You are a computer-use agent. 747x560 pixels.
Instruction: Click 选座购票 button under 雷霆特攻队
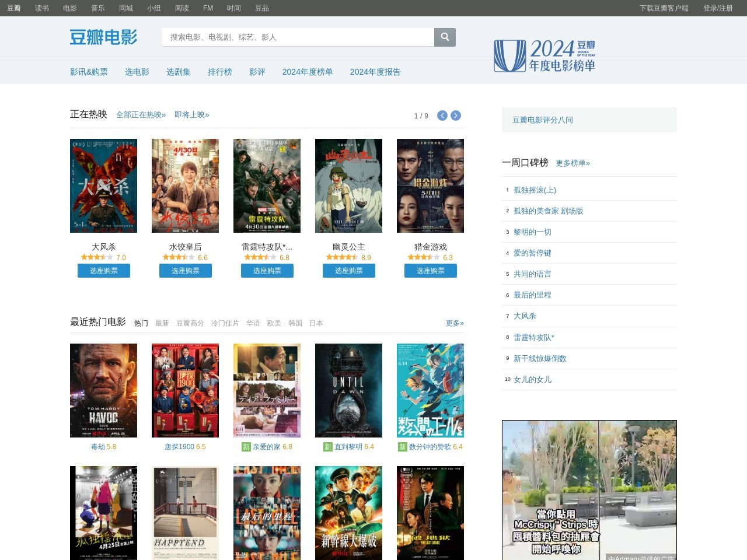coord(267,271)
